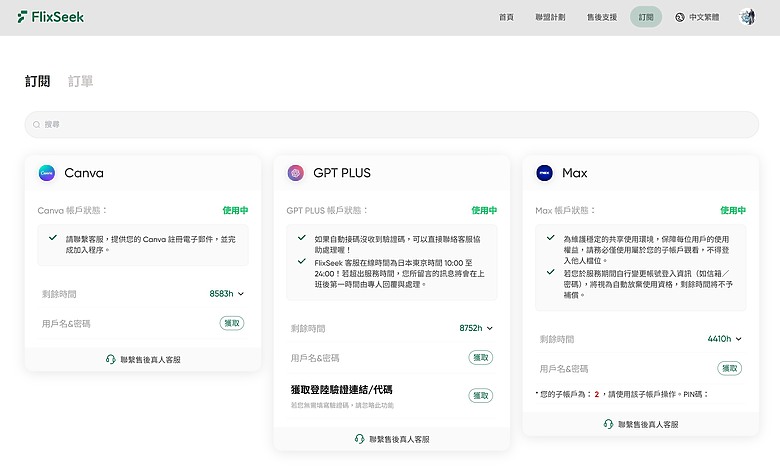Click 獲取登陸驗證連結/代碼 heading
Image resolution: width=780 pixels, height=466 pixels.
(x=342, y=389)
